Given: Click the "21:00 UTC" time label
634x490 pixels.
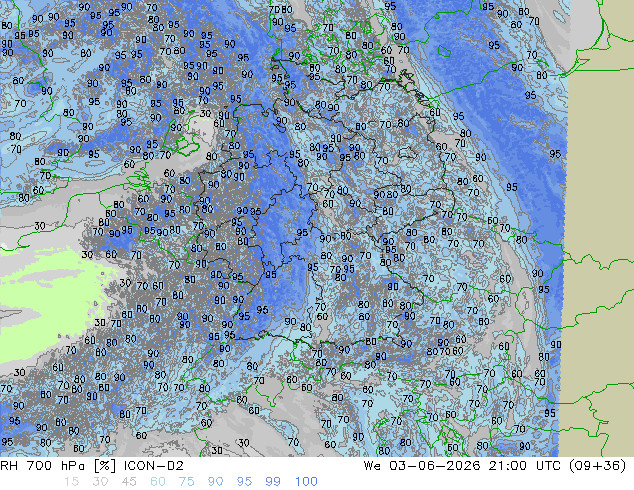Looking at the screenshot, I should pyautogui.click(x=525, y=466).
